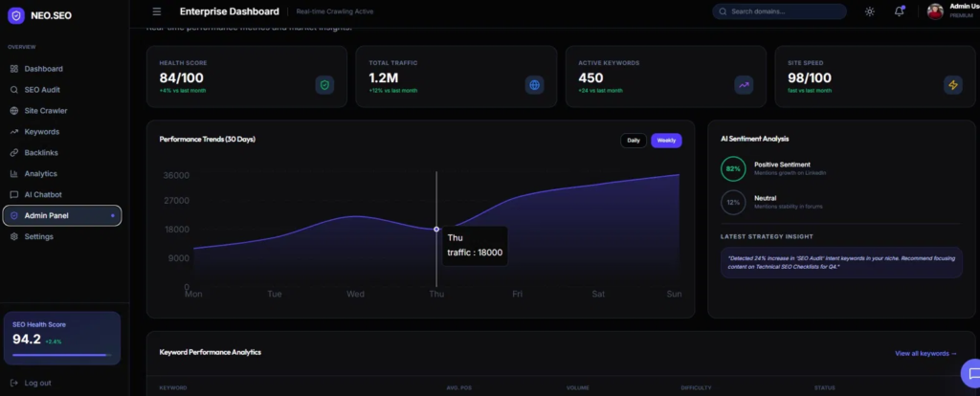Click the AI Sentiment Analysis heading
This screenshot has height=396, width=980.
754,139
